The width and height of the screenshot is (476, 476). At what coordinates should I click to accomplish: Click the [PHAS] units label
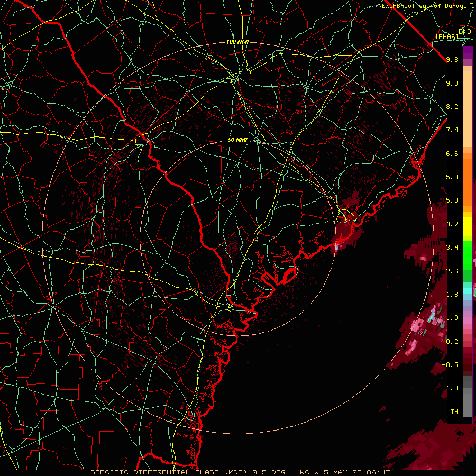[447, 36]
